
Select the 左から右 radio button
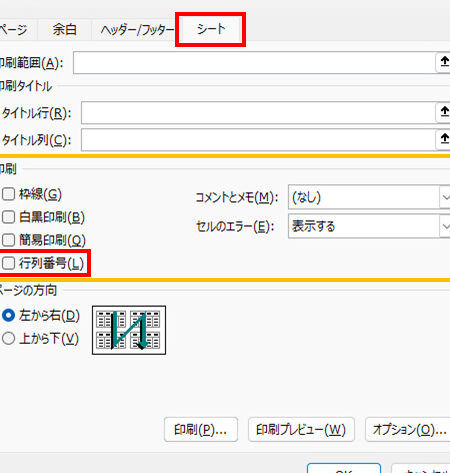click(x=8, y=315)
